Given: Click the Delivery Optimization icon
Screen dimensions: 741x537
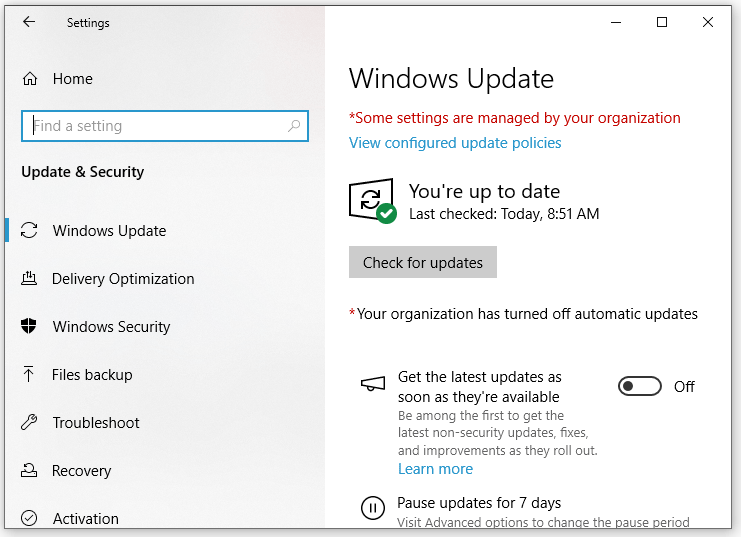Looking at the screenshot, I should [29, 278].
